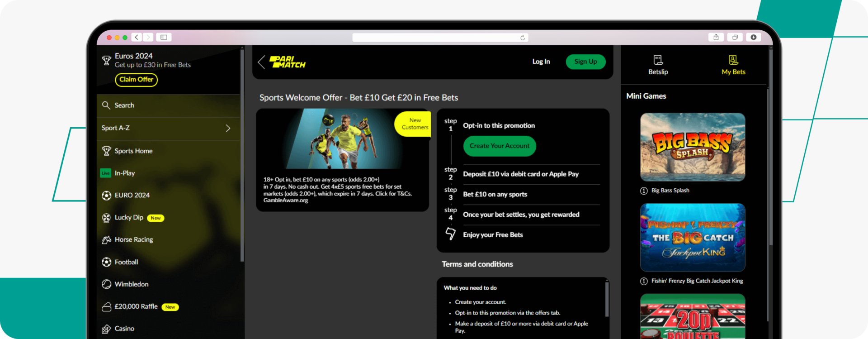Click the Betslip icon
This screenshot has width=868, height=339.
coord(658,60)
